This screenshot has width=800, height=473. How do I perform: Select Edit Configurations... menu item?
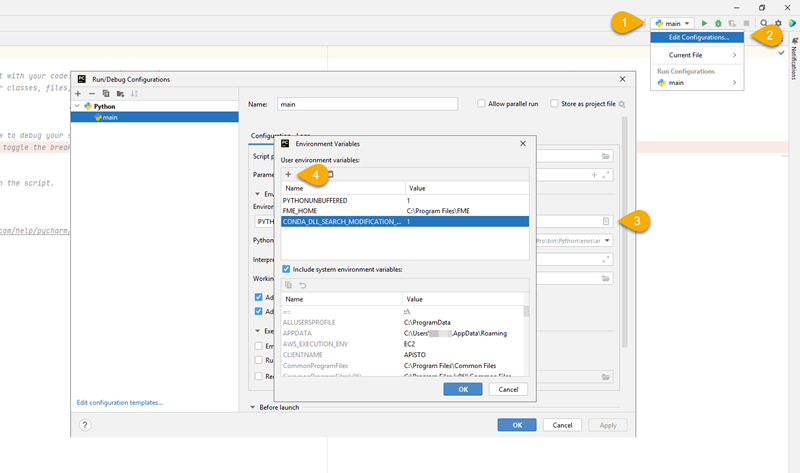tap(699, 38)
